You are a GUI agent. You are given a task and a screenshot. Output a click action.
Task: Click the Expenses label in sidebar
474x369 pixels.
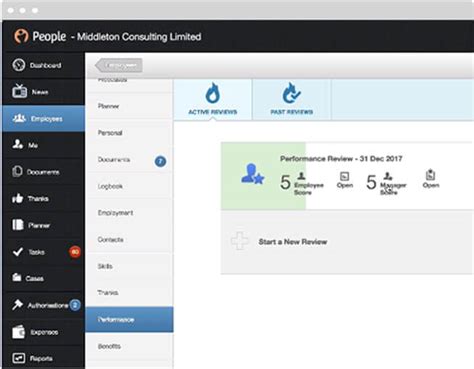(x=44, y=332)
